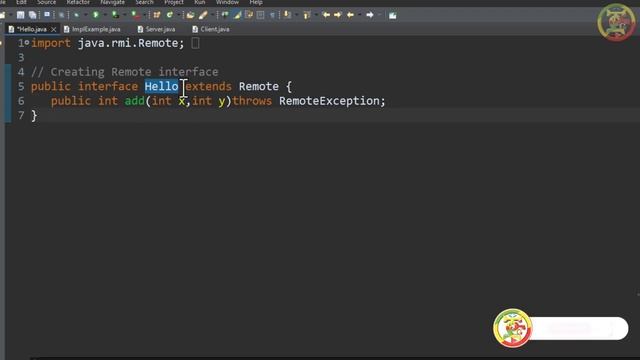The width and height of the screenshot is (640, 360).
Task: Go to the next edit location
Action: [338, 15]
